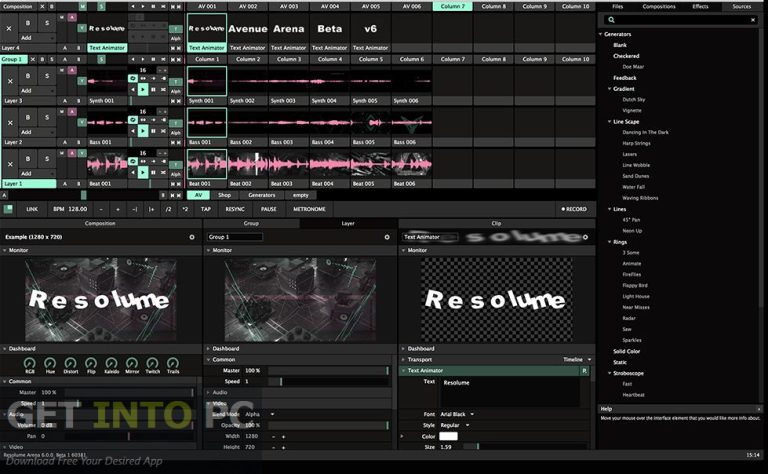This screenshot has height=474, width=768.
Task: Clear Layer 4 with its X icon
Action: tap(9, 28)
